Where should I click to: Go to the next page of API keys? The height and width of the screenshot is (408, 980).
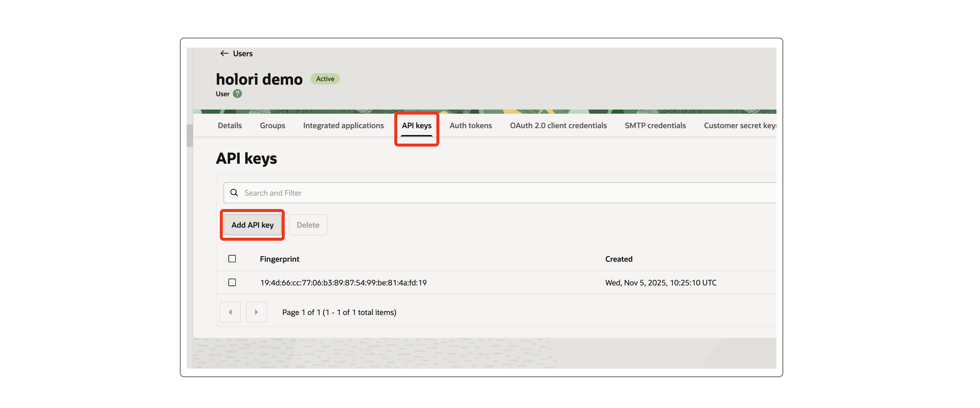pyautogui.click(x=256, y=312)
